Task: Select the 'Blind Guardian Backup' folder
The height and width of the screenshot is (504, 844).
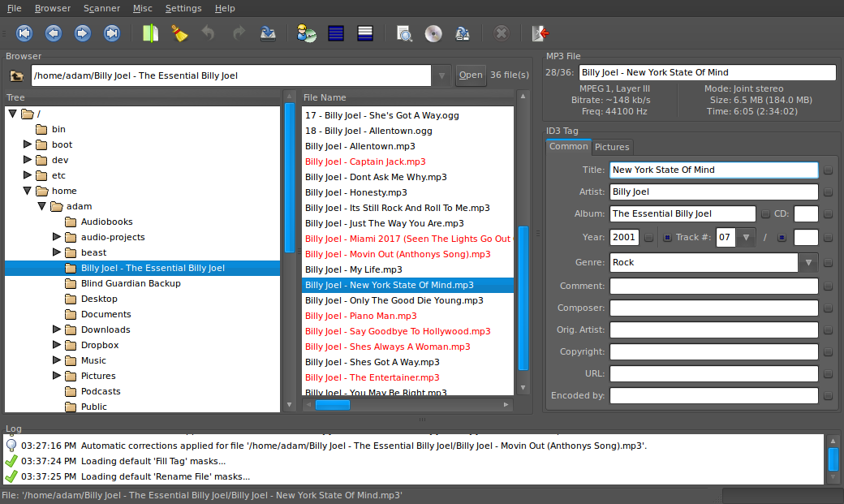Action: 131,283
